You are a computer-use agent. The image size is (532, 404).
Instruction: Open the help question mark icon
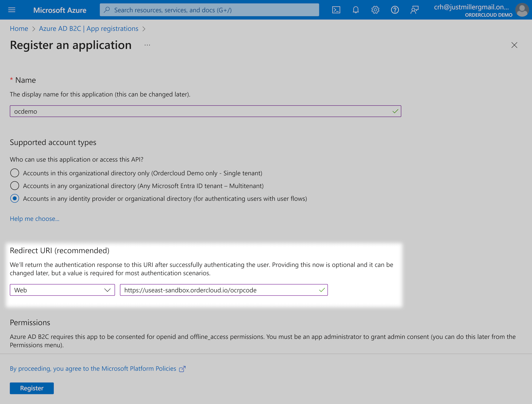point(395,10)
